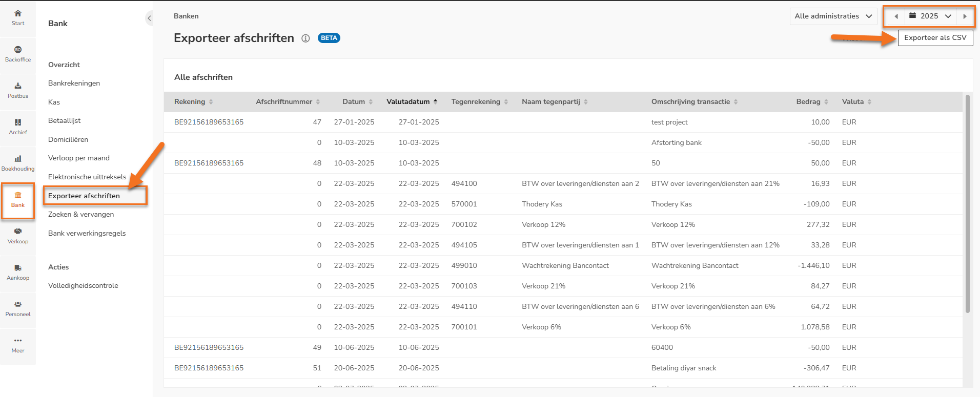Image resolution: width=980 pixels, height=397 pixels.
Task: Open the Postbus inbox icon
Action: (x=18, y=86)
